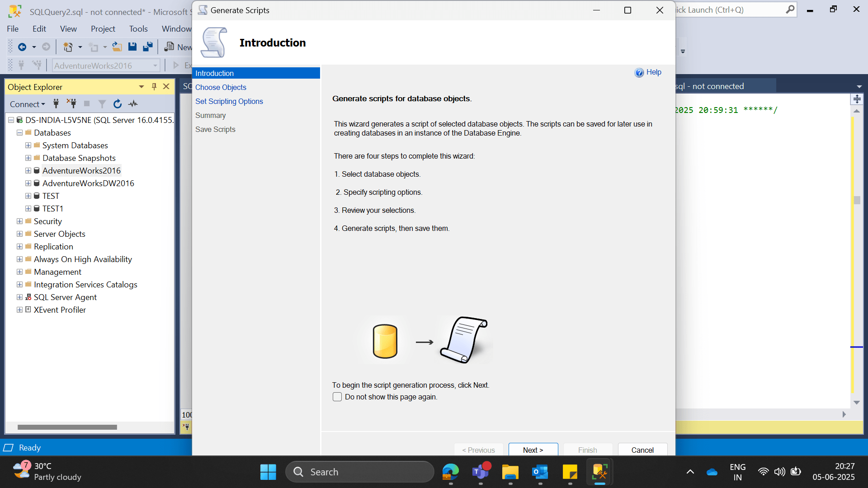Click the Disconnect plug icon

click(71, 104)
